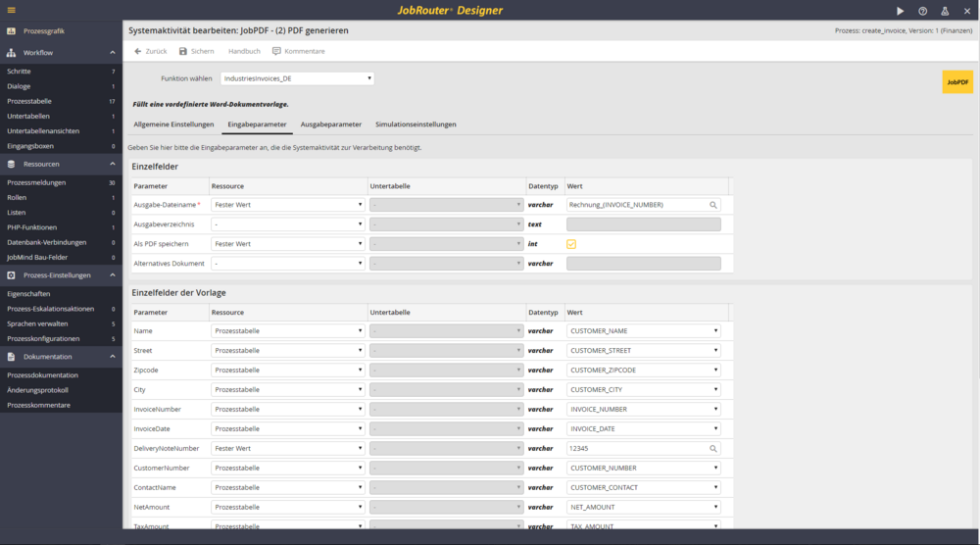
Task: Collapse the Dokumentation section
Action: (x=113, y=356)
